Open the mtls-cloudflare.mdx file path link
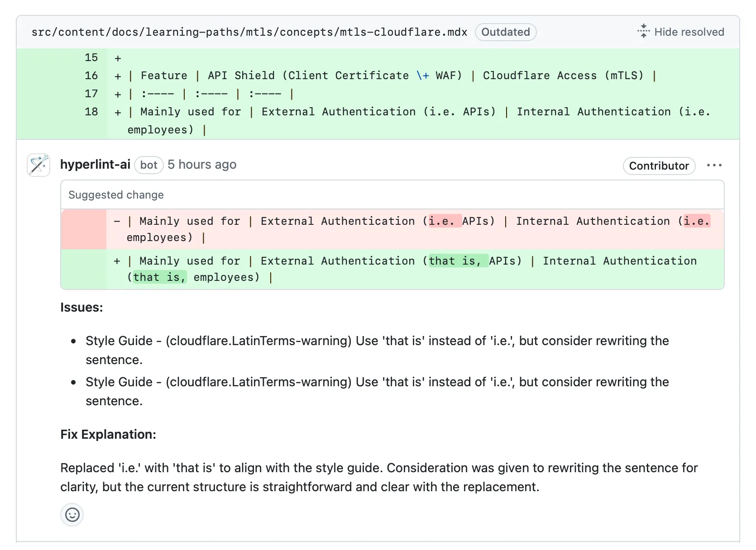This screenshot has height=550, width=756. coord(249,32)
